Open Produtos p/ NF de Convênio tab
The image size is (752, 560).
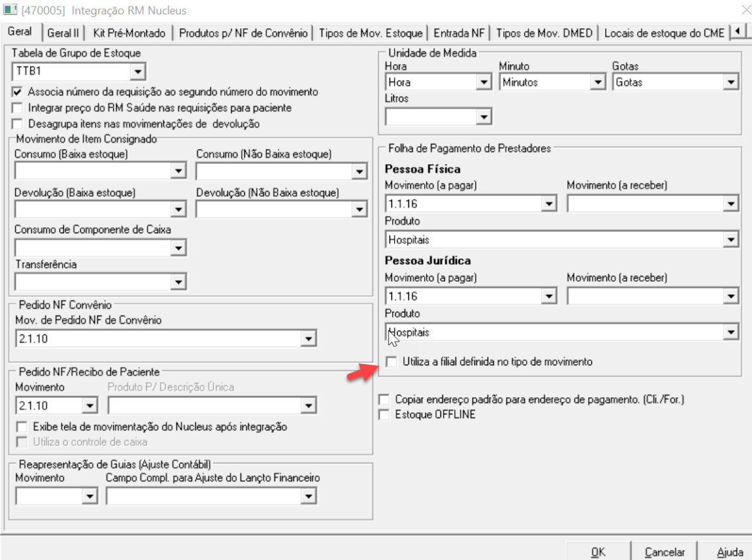[243, 33]
